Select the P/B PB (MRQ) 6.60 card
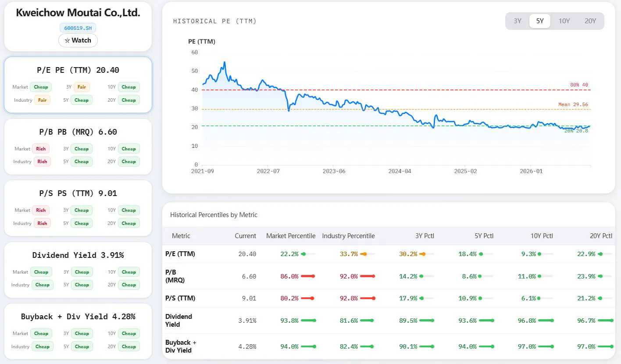The image size is (621, 364). coord(78,146)
